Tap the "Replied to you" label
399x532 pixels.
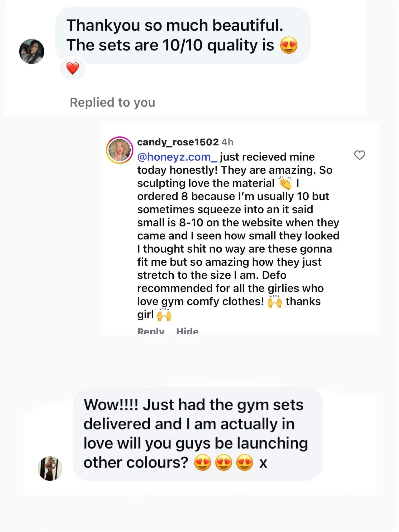(x=112, y=102)
